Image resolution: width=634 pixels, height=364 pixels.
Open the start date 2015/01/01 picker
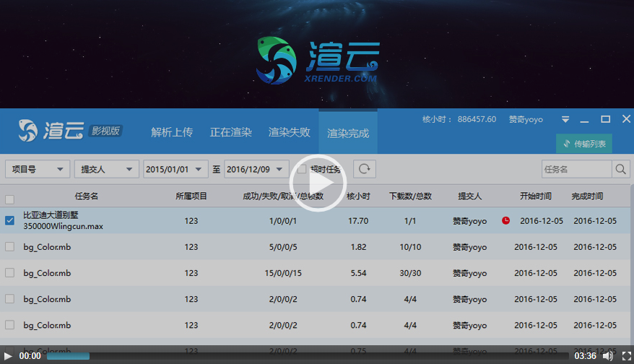click(x=176, y=169)
